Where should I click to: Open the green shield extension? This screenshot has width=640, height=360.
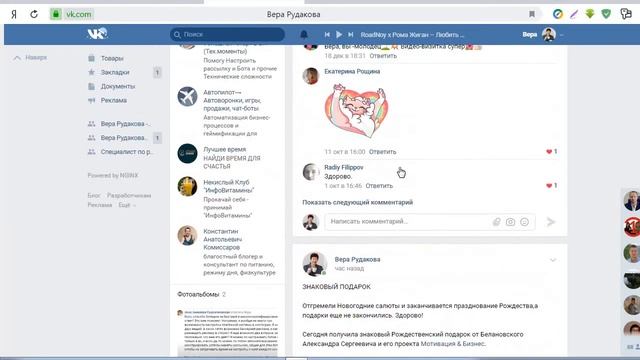point(606,14)
